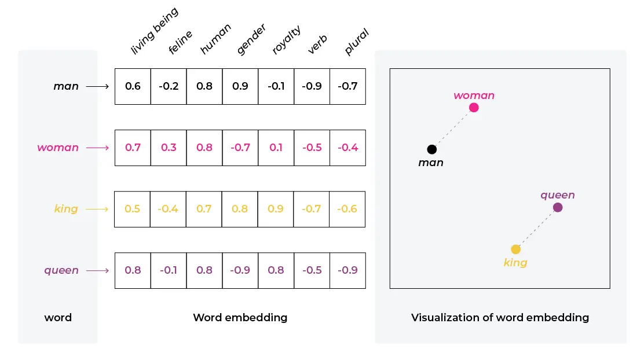Viewport: 644px width, 360px height.
Task: Click the 'plural' column header
Action: [x=357, y=42]
